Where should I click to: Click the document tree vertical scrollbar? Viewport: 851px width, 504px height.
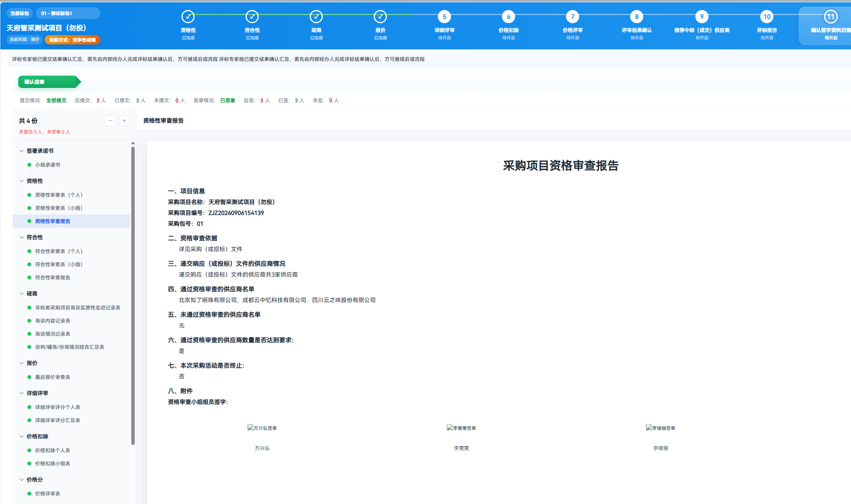(x=133, y=296)
